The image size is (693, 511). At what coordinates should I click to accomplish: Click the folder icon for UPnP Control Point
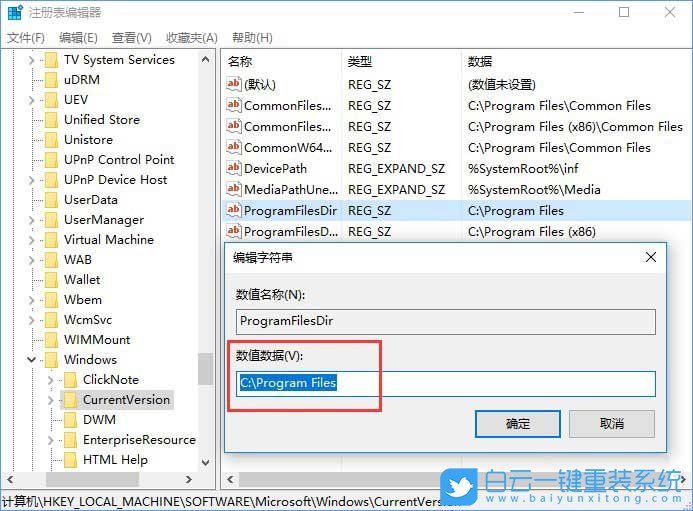pyautogui.click(x=52, y=160)
